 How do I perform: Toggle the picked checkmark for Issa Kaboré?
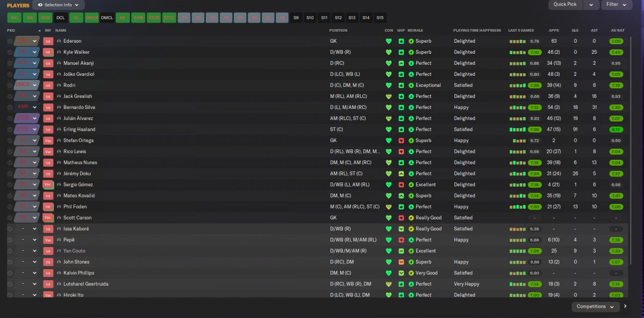[10, 229]
